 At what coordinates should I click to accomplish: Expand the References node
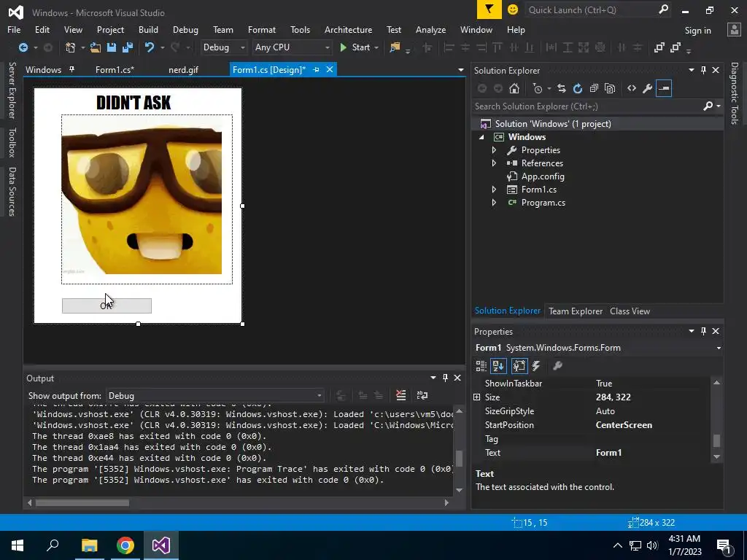coord(494,163)
